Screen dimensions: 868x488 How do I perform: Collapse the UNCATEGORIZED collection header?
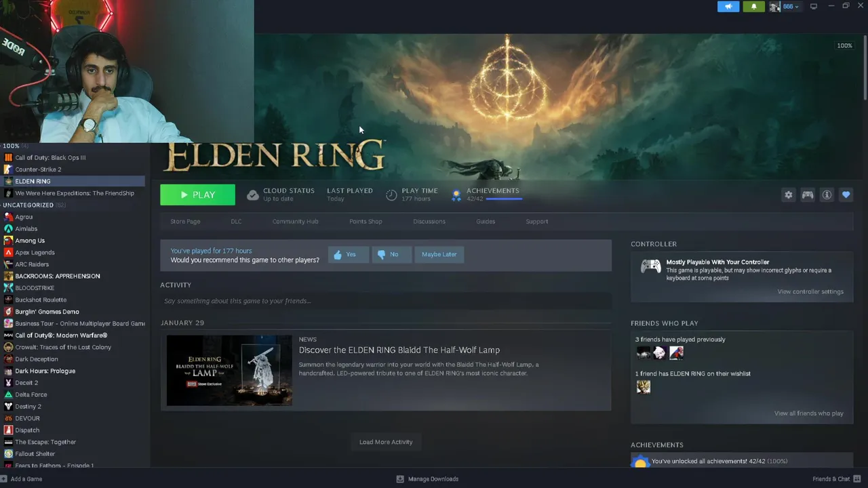coord(34,205)
